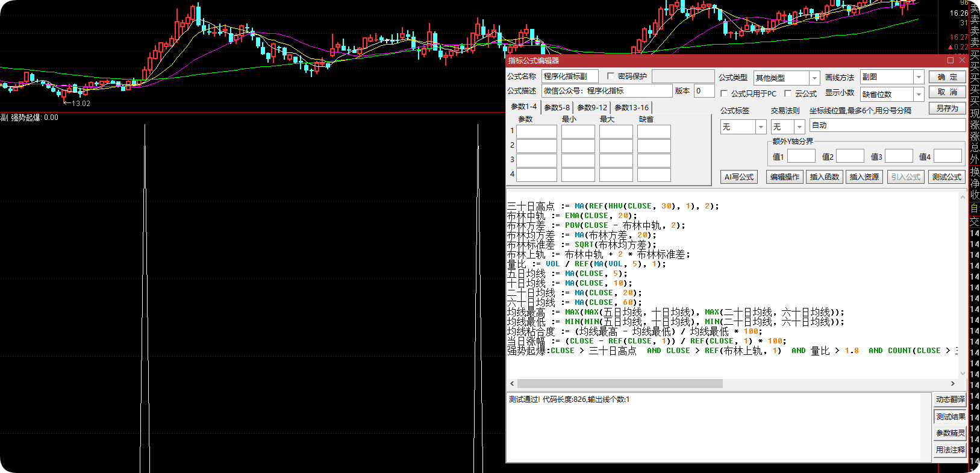The image size is (980, 473).
Task: Click the 值4 Y-axis boundary field
Action: [947, 156]
